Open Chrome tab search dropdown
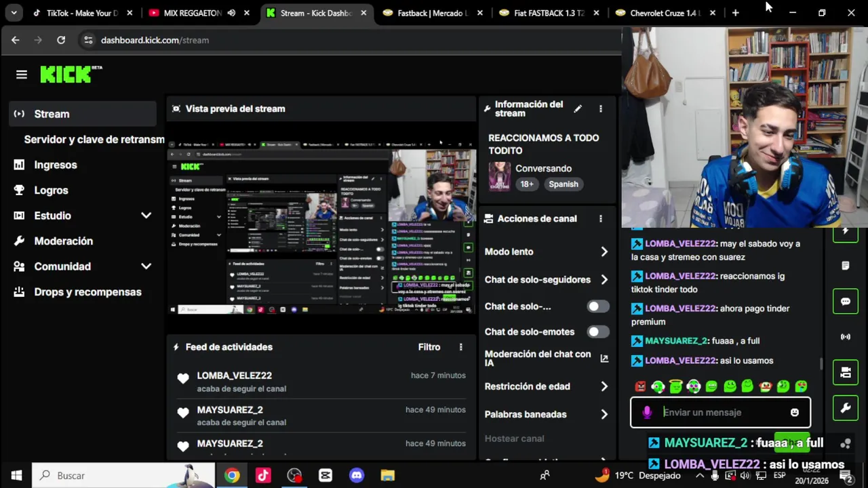Screen dimensions: 868x488 tap(14, 13)
